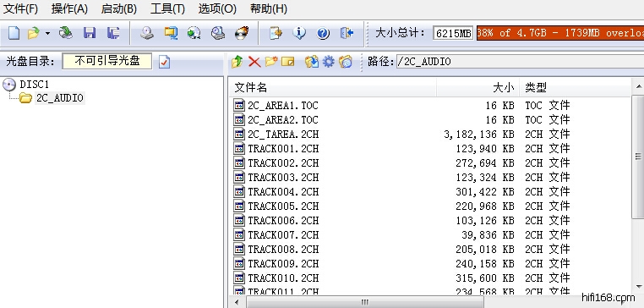The height and width of the screenshot is (308, 644).
Task: Click the red X delete icon
Action: pyautogui.click(x=254, y=62)
